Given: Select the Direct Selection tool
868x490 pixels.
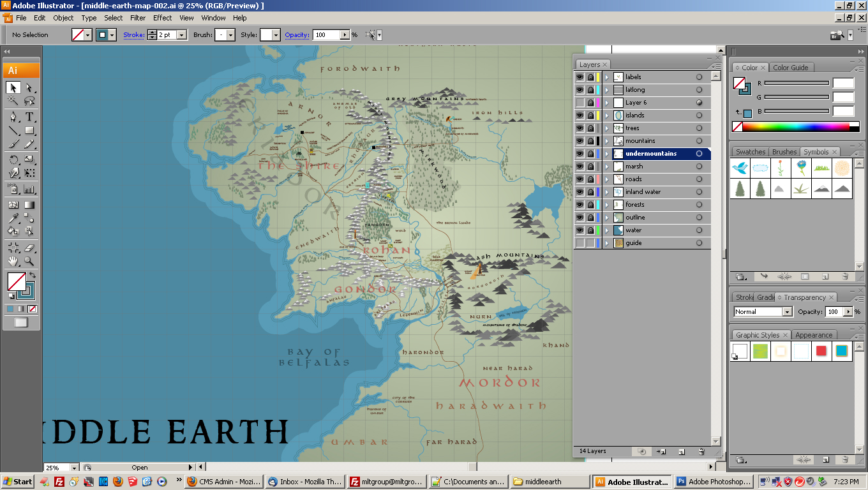Looking at the screenshot, I should (x=29, y=88).
